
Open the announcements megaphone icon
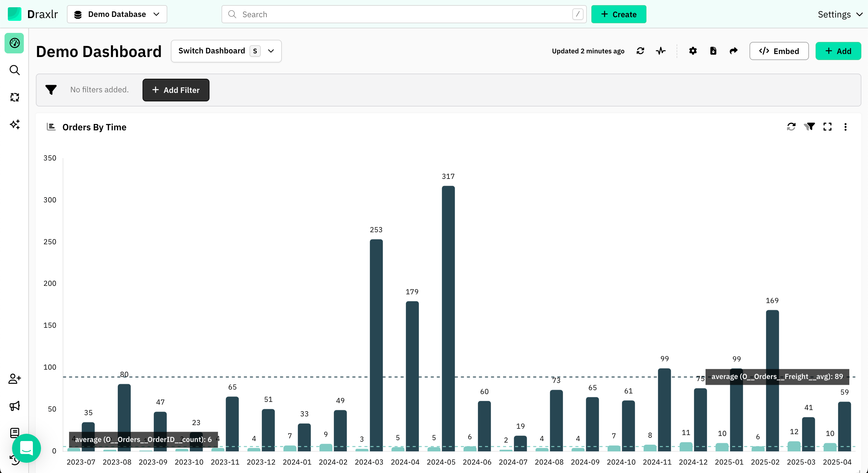pyautogui.click(x=14, y=406)
